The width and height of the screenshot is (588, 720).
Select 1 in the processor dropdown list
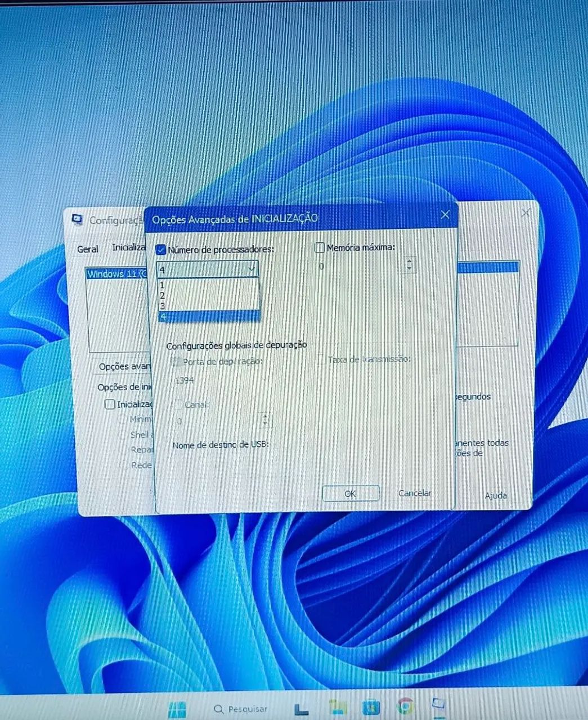[x=208, y=285]
